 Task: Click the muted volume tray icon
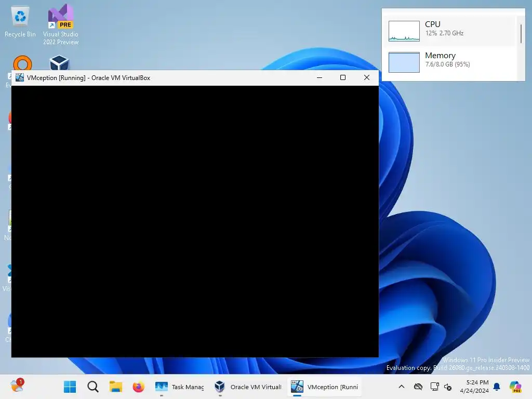click(448, 387)
